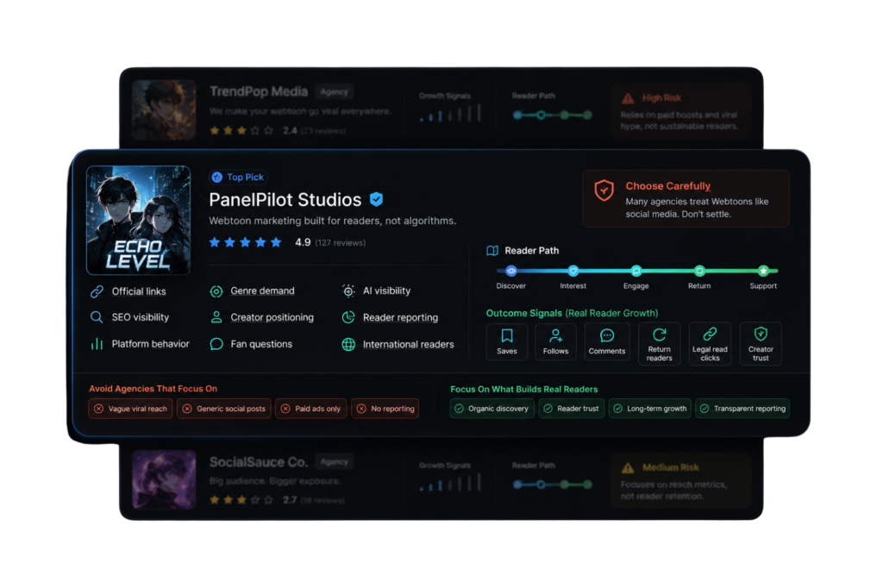The image size is (883, 588).
Task: Open the Reader reporting link
Action: [x=400, y=317]
